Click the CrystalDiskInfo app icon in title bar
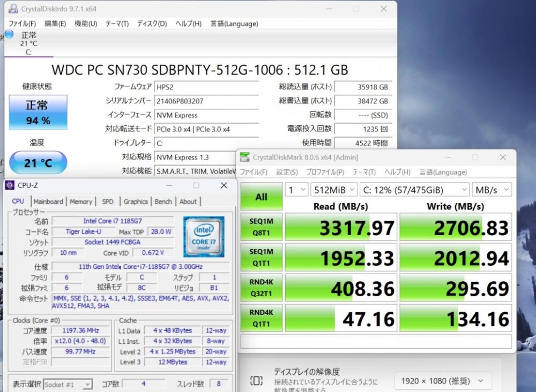Image resolution: width=536 pixels, height=392 pixels. [13, 9]
